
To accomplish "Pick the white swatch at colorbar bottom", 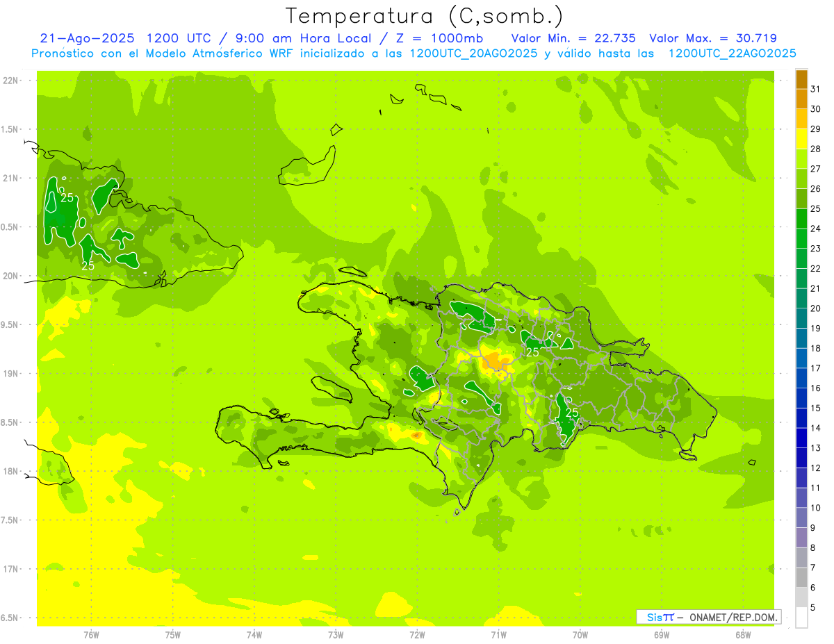I will tap(801, 617).
